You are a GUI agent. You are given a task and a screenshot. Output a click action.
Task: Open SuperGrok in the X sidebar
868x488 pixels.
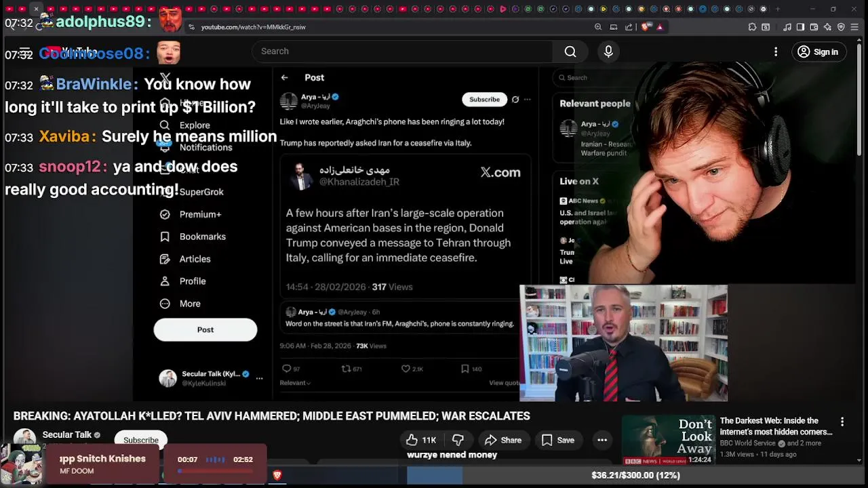191,192
